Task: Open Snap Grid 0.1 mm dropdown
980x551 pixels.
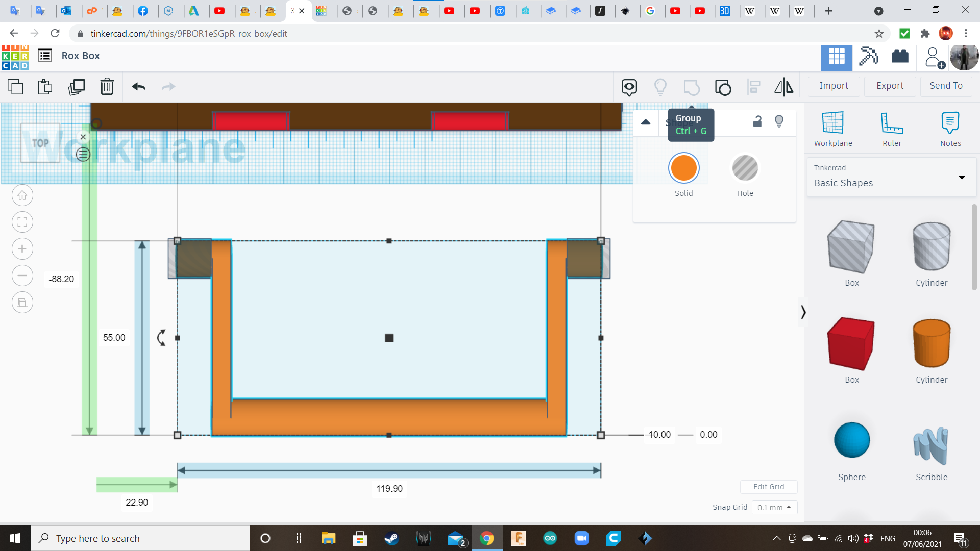Action: click(x=774, y=507)
